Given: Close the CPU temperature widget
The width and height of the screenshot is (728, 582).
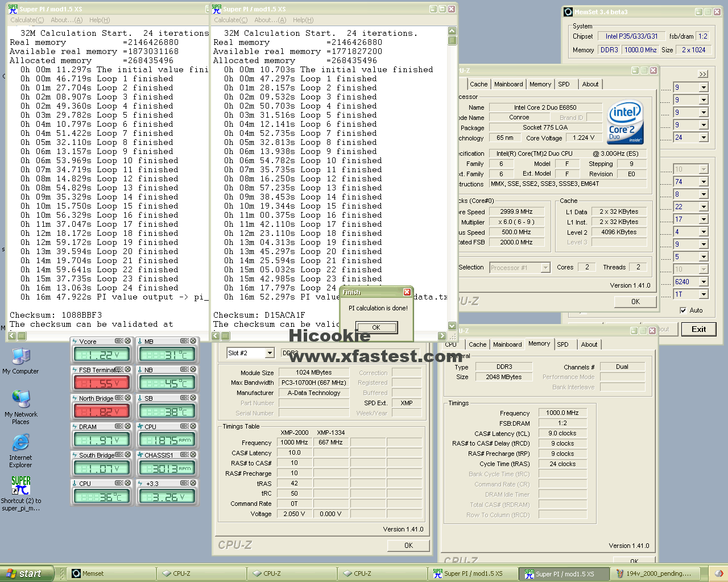Looking at the screenshot, I should pyautogui.click(x=127, y=483).
